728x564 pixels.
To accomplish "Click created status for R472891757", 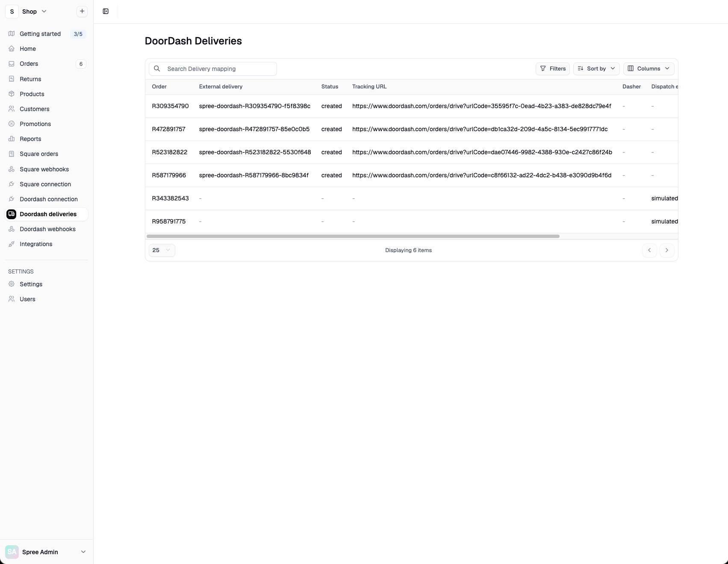I will (x=331, y=129).
